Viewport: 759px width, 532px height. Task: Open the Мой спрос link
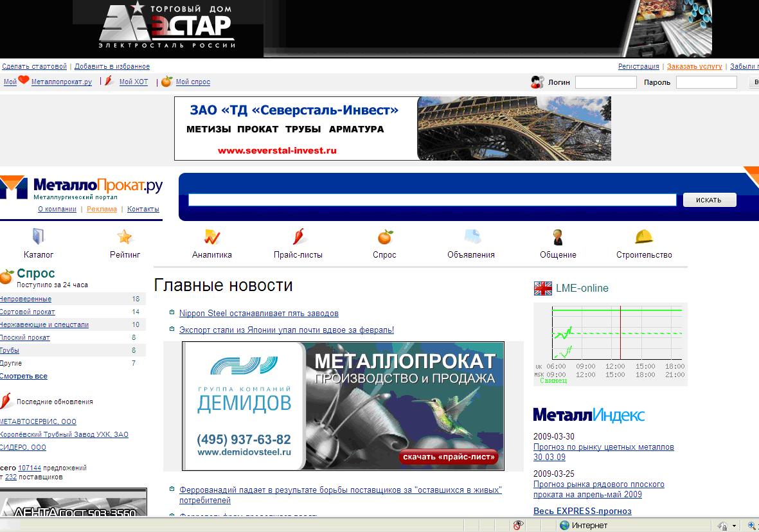pyautogui.click(x=193, y=82)
